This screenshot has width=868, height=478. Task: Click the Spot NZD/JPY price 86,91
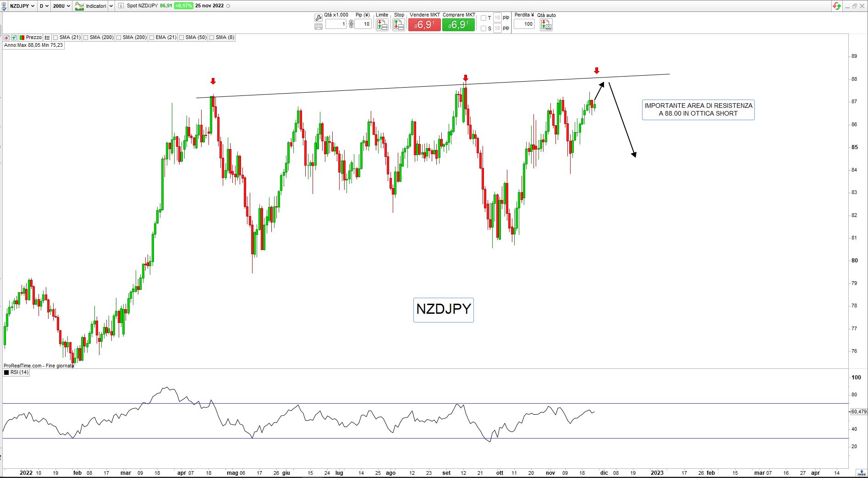tap(166, 6)
